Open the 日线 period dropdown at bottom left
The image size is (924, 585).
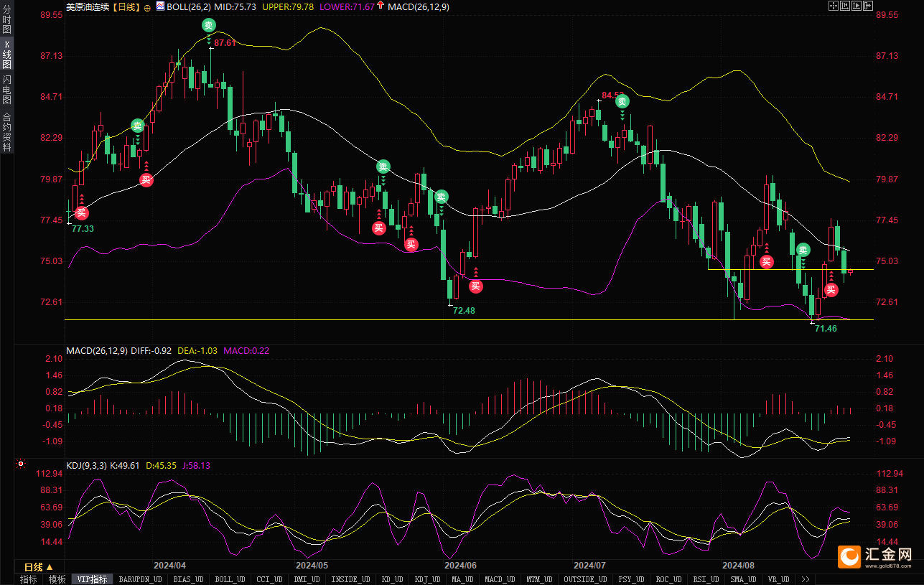tap(39, 567)
